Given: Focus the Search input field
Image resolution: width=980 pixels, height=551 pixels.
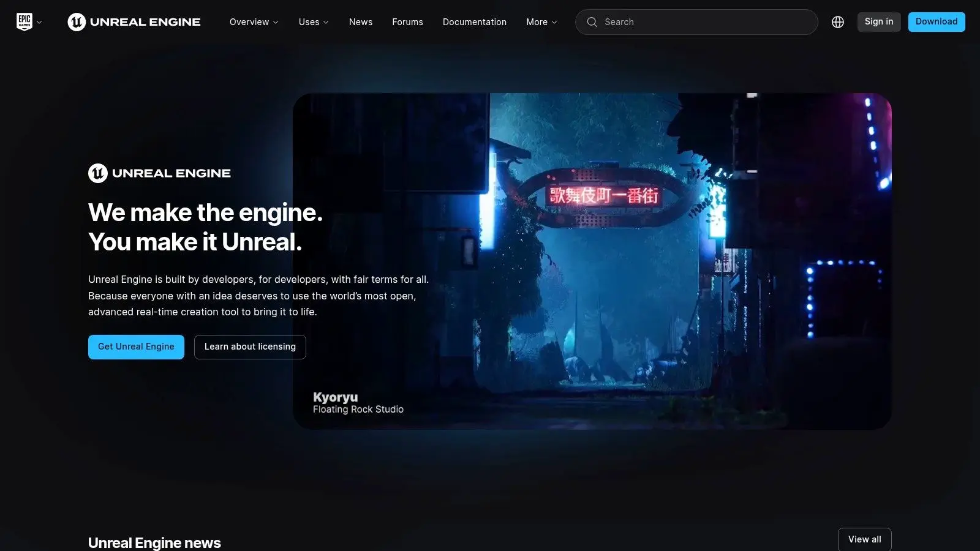Looking at the screenshot, I should coord(696,22).
